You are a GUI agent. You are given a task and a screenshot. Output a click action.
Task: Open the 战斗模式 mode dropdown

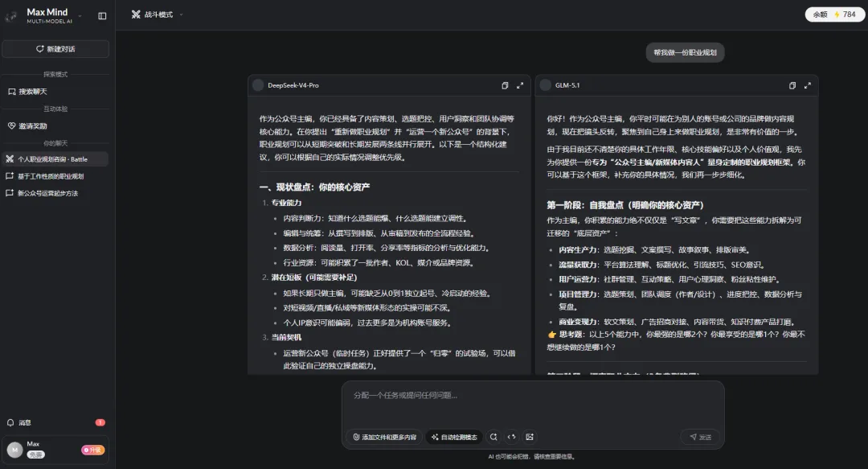[x=158, y=14]
